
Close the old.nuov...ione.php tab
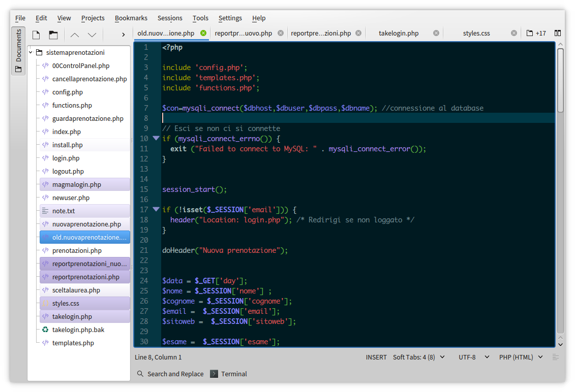(x=203, y=33)
